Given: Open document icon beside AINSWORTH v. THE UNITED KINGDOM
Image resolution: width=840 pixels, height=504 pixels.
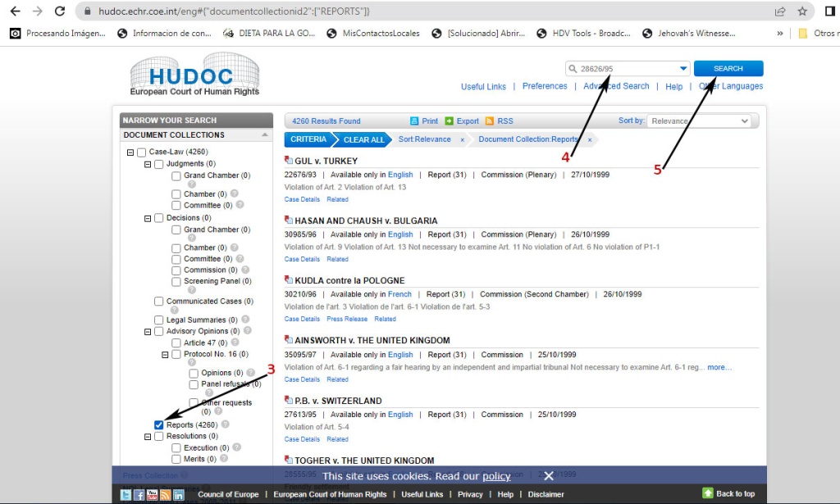Looking at the screenshot, I should coord(288,340).
